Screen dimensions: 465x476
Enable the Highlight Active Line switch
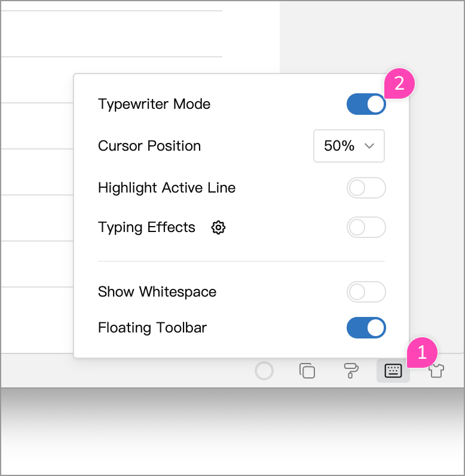(366, 188)
